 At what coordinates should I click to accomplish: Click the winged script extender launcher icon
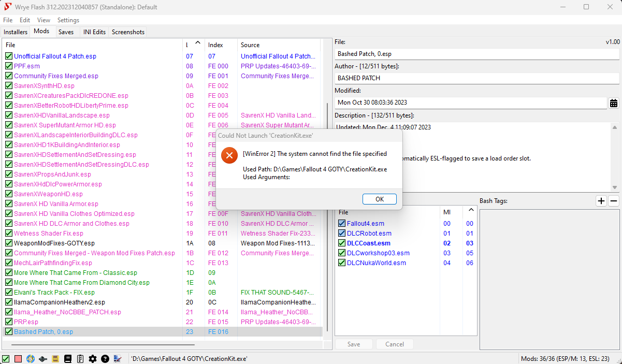(43, 359)
